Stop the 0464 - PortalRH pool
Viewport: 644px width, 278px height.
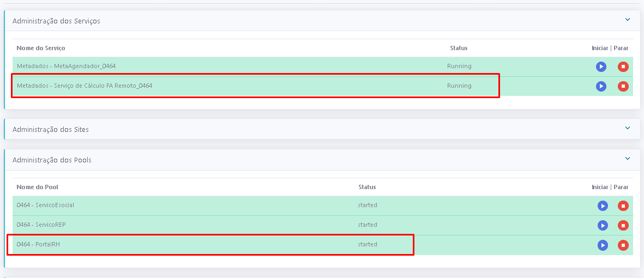[623, 245]
